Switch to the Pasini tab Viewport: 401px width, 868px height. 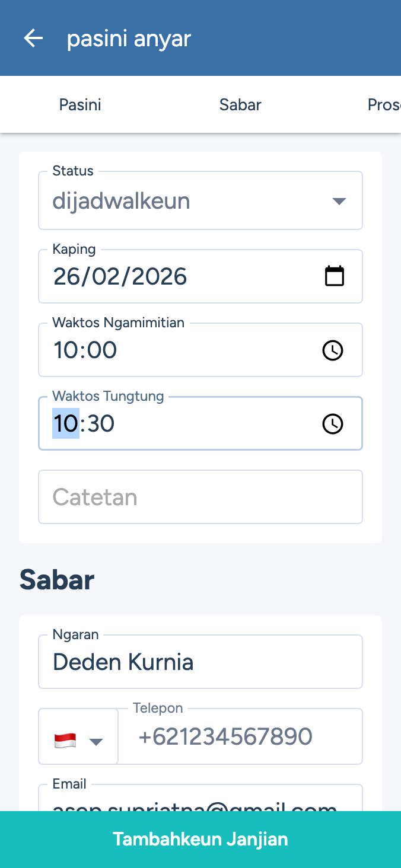80,105
